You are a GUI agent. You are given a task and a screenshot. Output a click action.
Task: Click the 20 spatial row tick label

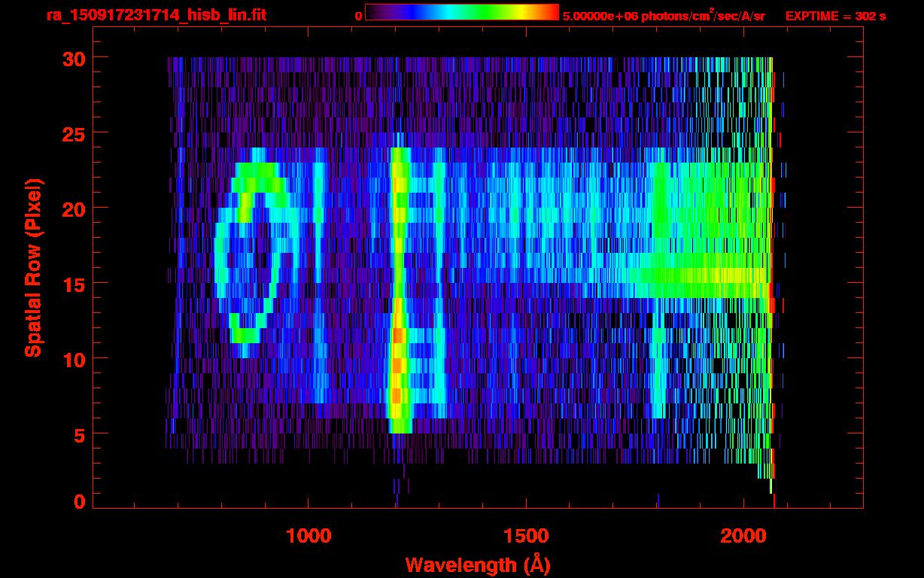(74, 208)
